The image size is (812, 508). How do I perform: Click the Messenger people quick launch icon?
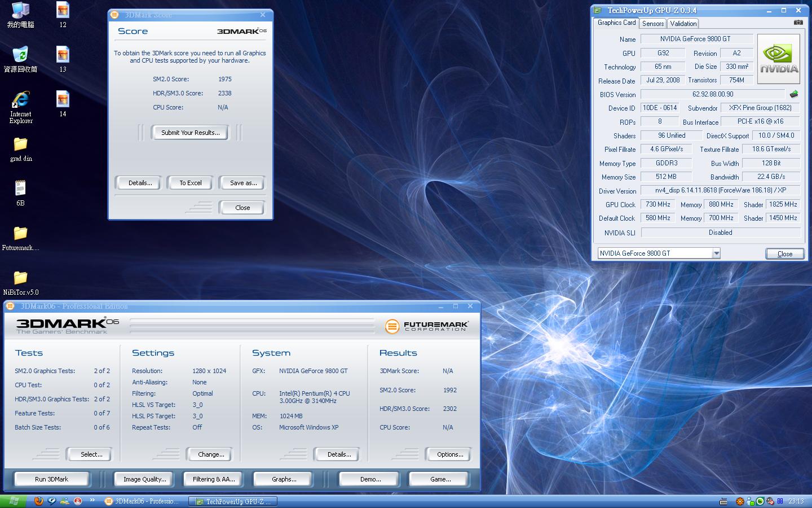point(65,501)
